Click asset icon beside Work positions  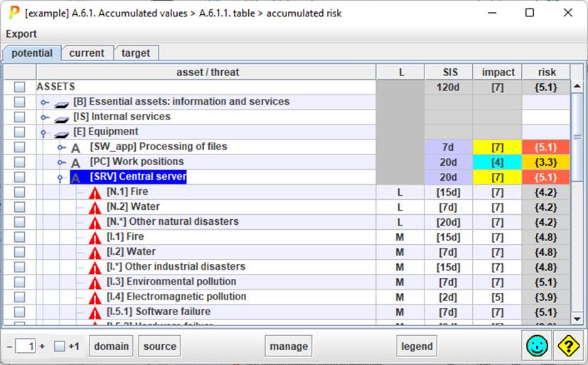coord(75,163)
